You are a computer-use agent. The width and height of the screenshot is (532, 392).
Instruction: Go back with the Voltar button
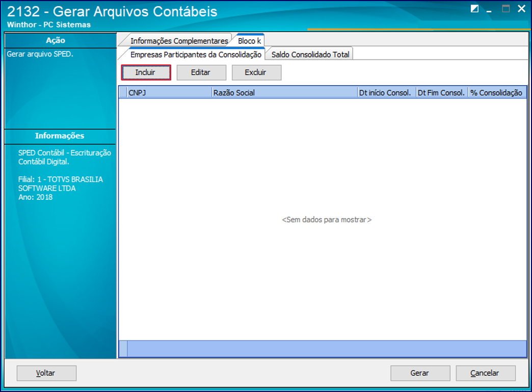[46, 373]
